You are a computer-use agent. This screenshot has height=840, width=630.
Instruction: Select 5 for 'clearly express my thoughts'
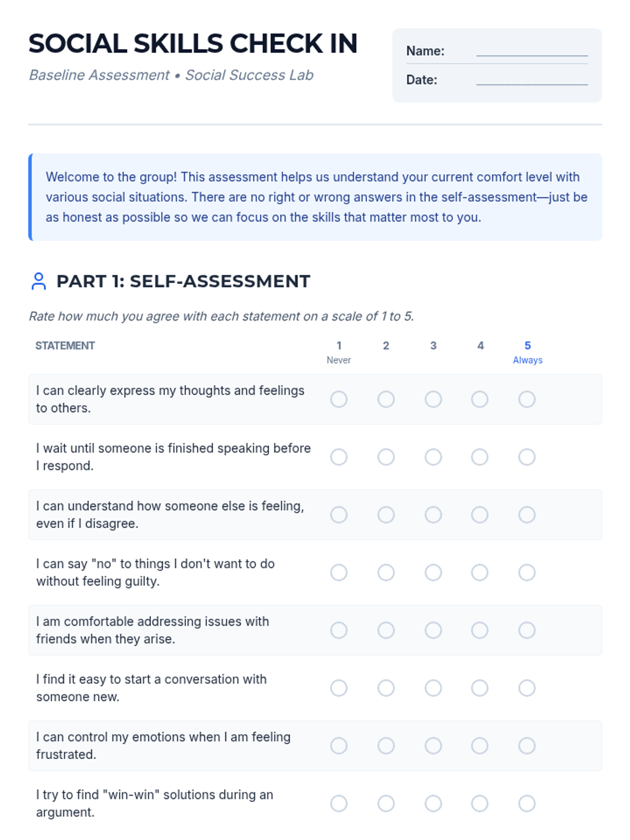coord(527,400)
